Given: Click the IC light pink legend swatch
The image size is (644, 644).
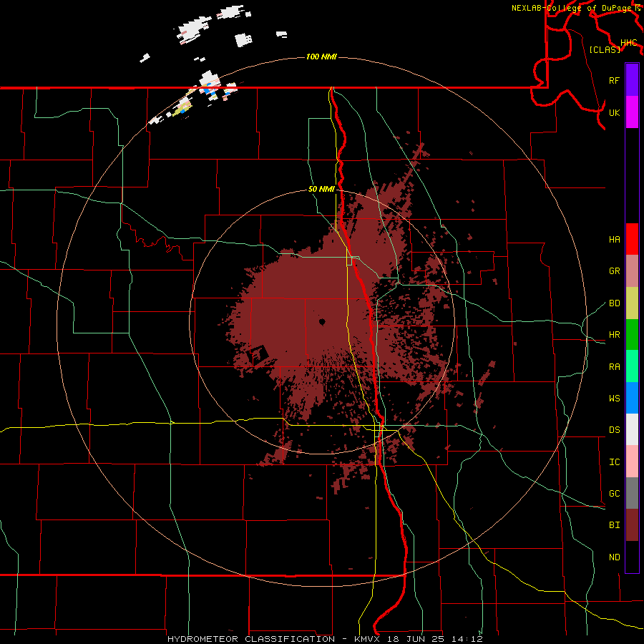Looking at the screenshot, I should tap(632, 462).
